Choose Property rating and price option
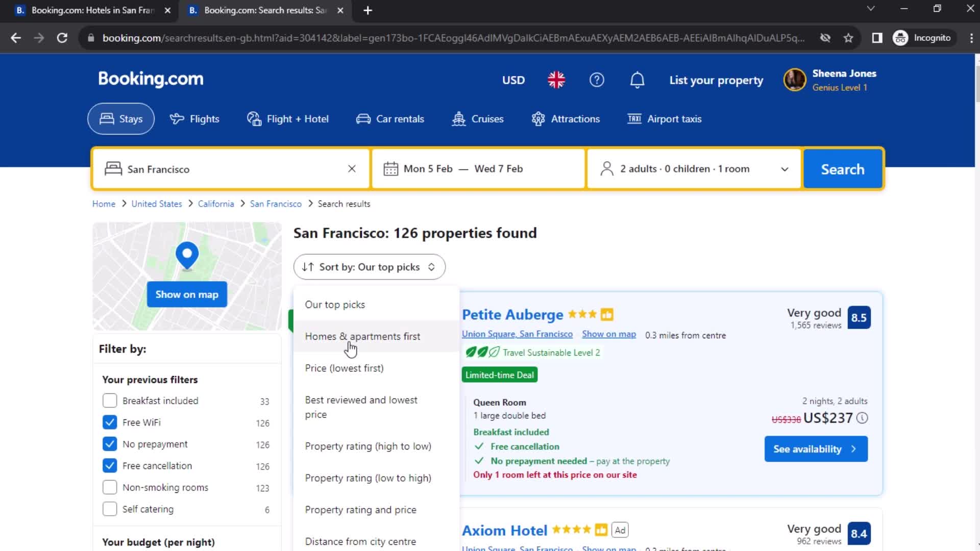Image resolution: width=980 pixels, height=551 pixels. pos(376,510)
